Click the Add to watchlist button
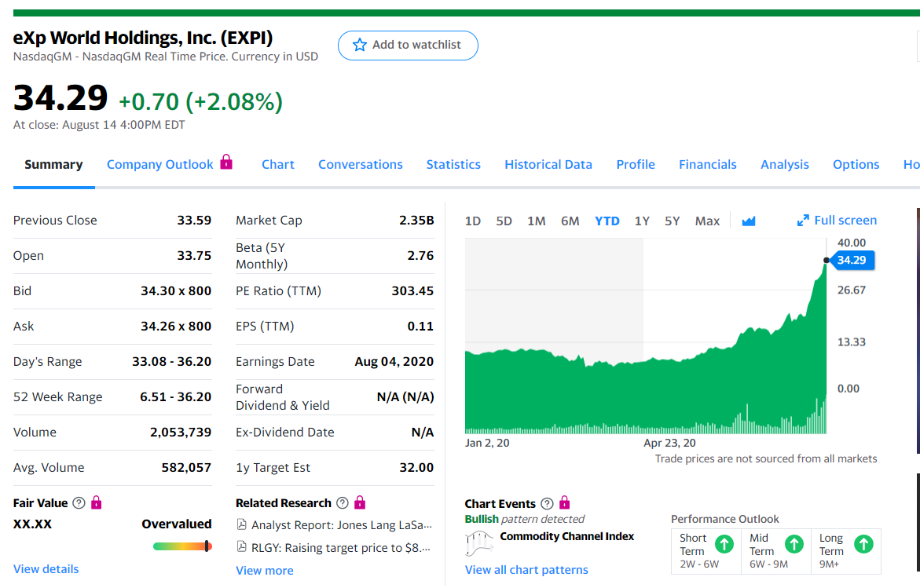Screen dimensions: 920x588 (408, 46)
